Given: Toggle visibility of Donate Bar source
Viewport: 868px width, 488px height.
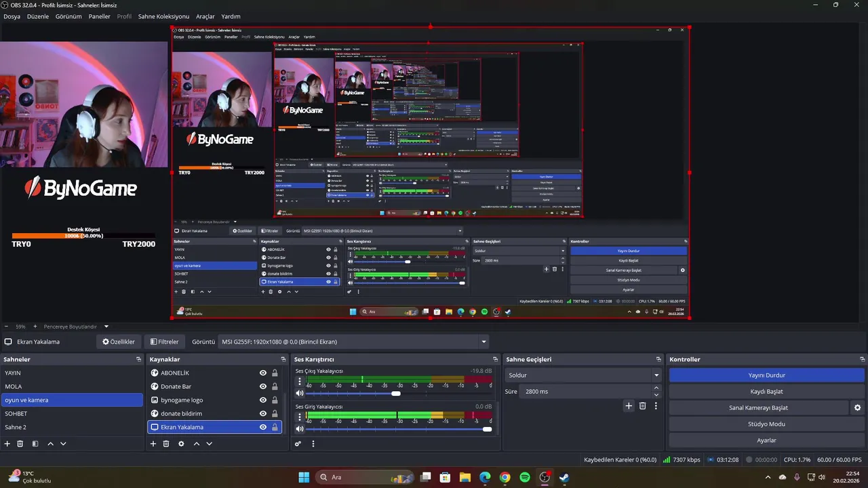Looking at the screenshot, I should pos(263,386).
